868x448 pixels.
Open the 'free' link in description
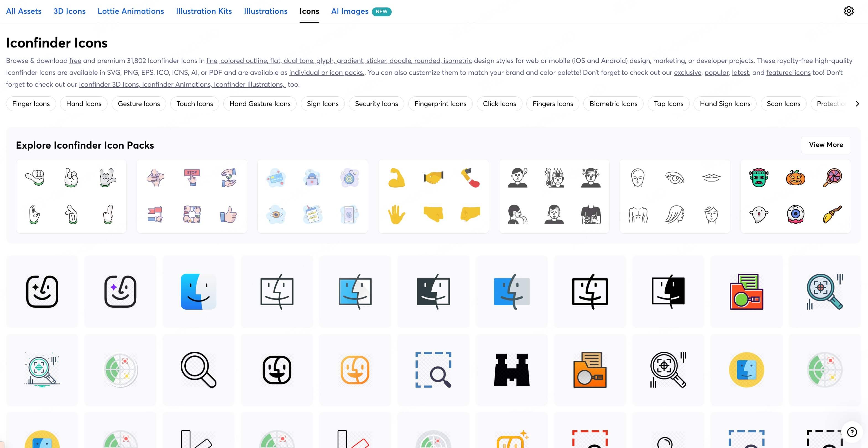coord(75,60)
